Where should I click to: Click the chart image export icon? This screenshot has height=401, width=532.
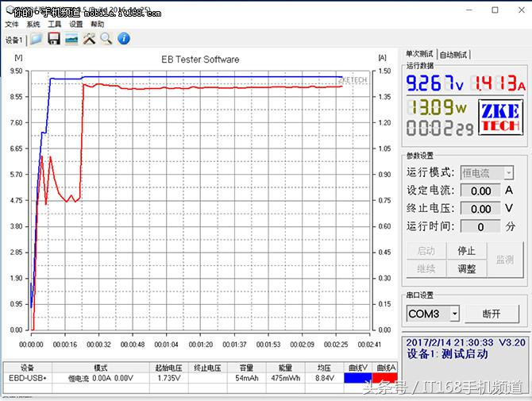[71, 39]
